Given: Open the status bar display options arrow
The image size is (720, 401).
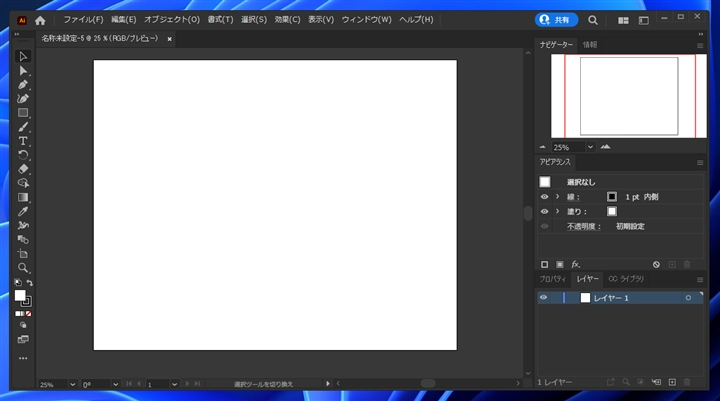Looking at the screenshot, I should coord(328,384).
